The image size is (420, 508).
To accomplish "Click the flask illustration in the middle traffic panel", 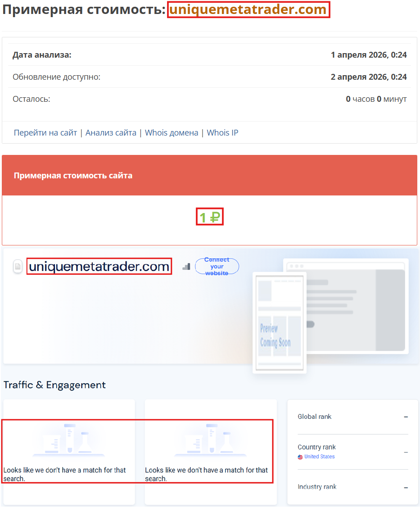I will [211, 439].
